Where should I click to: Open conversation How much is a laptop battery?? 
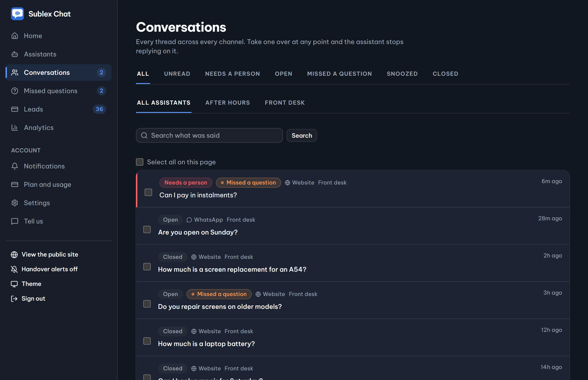point(206,344)
